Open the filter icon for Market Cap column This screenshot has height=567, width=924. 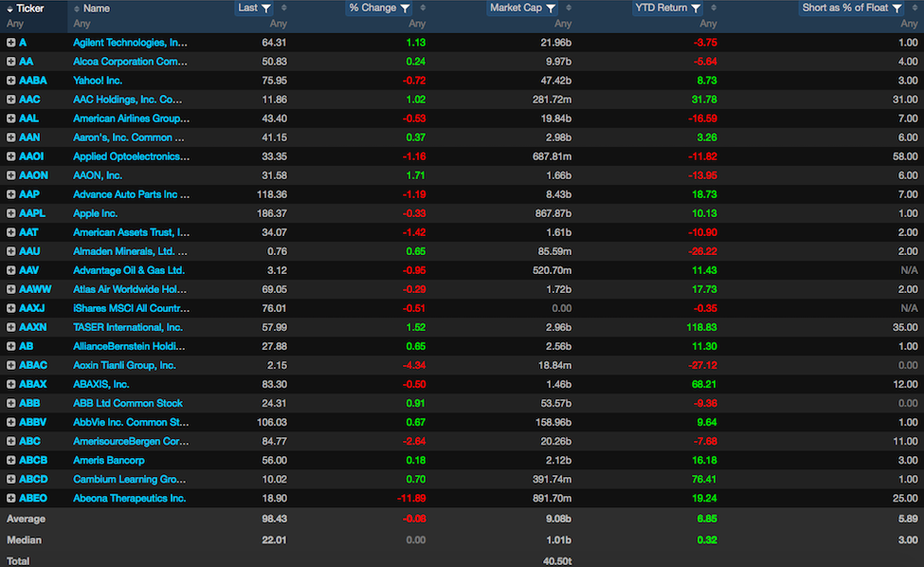(551, 9)
